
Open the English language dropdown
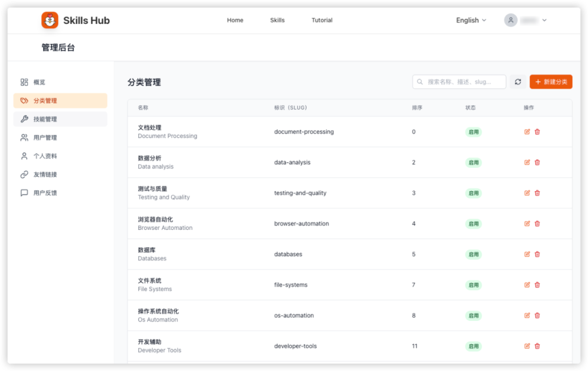[x=470, y=20]
